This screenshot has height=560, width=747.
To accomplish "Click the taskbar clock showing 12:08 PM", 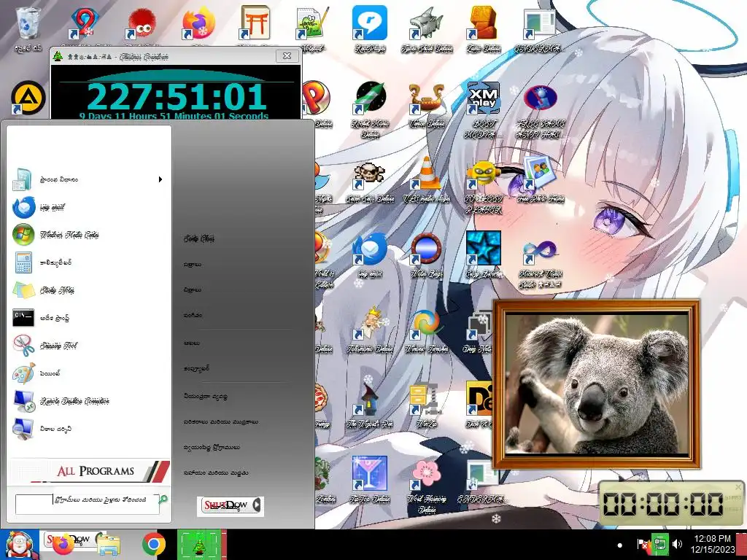I will 713,544.
